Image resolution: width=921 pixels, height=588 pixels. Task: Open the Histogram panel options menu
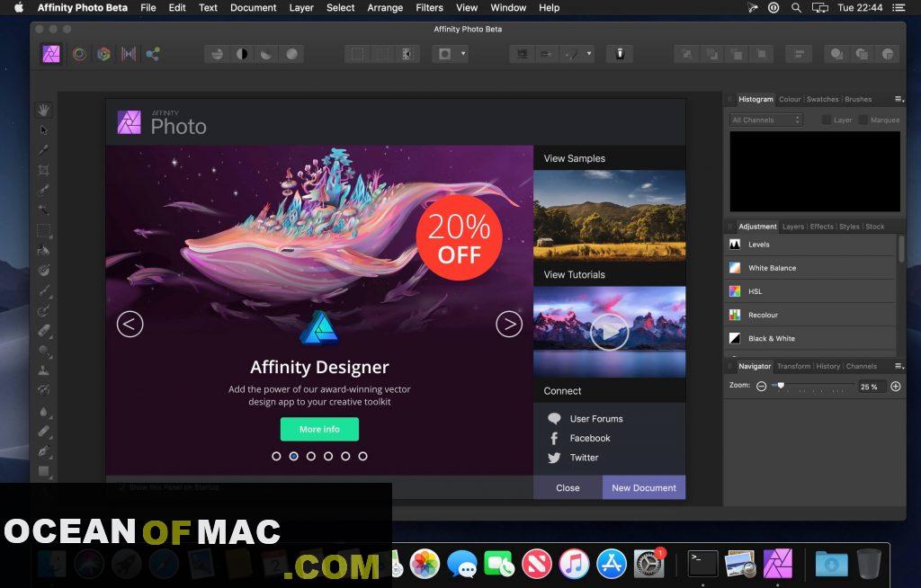pos(899,99)
